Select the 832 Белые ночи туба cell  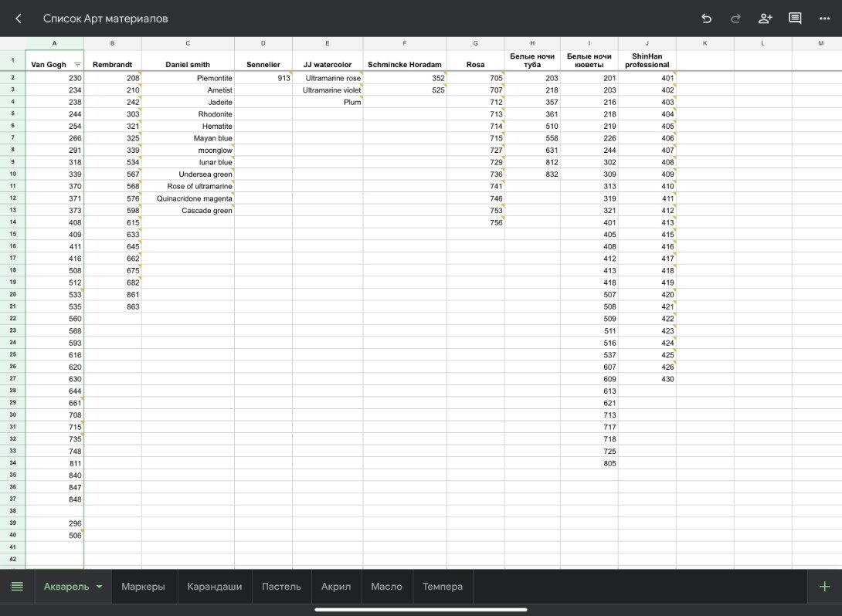click(x=532, y=174)
